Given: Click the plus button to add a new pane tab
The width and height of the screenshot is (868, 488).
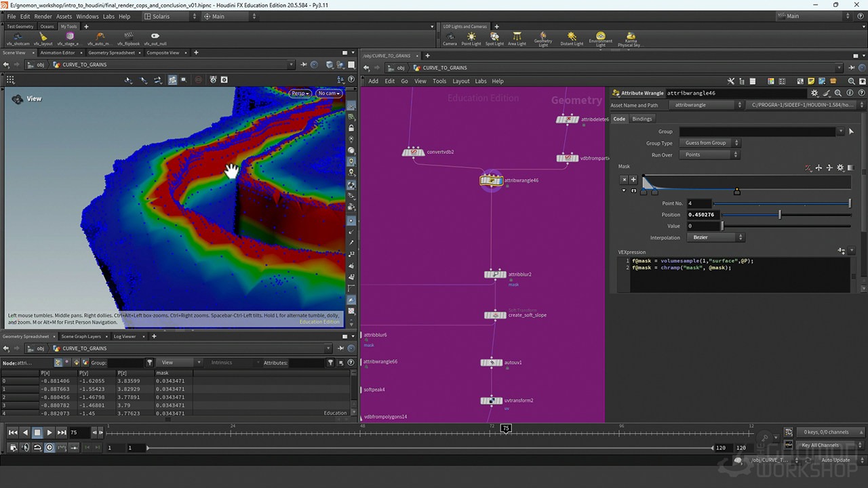Looking at the screenshot, I should (195, 52).
